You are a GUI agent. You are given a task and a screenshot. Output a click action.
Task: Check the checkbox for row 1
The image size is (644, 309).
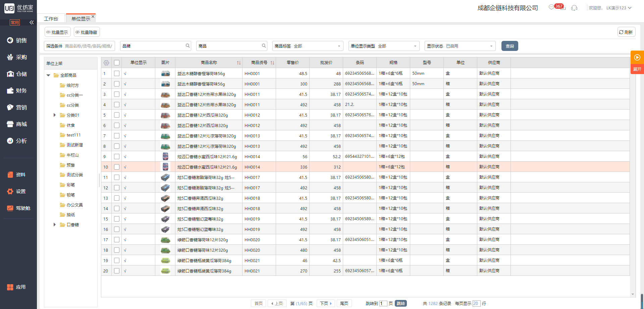(117, 73)
